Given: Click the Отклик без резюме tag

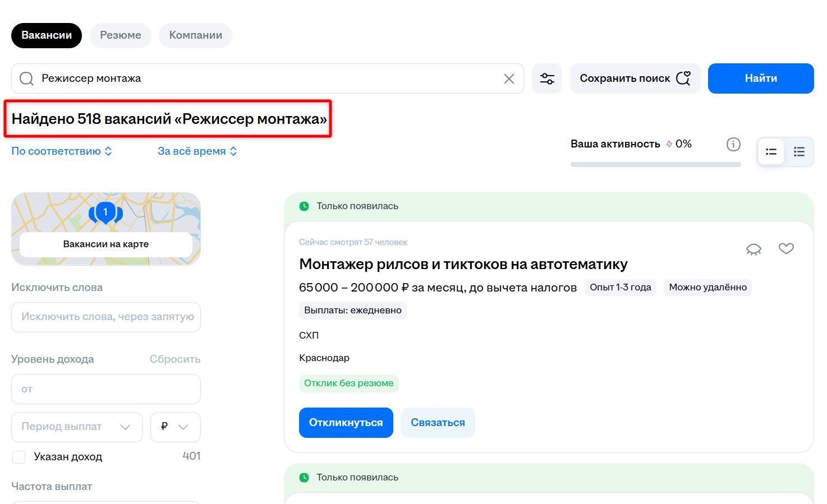Looking at the screenshot, I should point(349,383).
